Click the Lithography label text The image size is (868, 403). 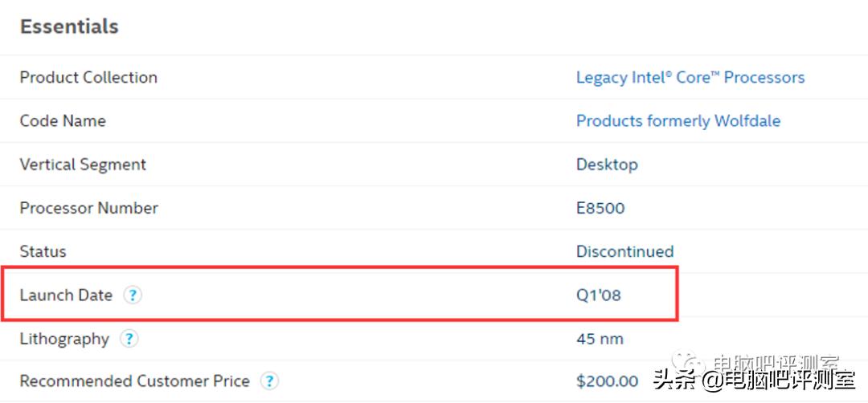click(64, 339)
